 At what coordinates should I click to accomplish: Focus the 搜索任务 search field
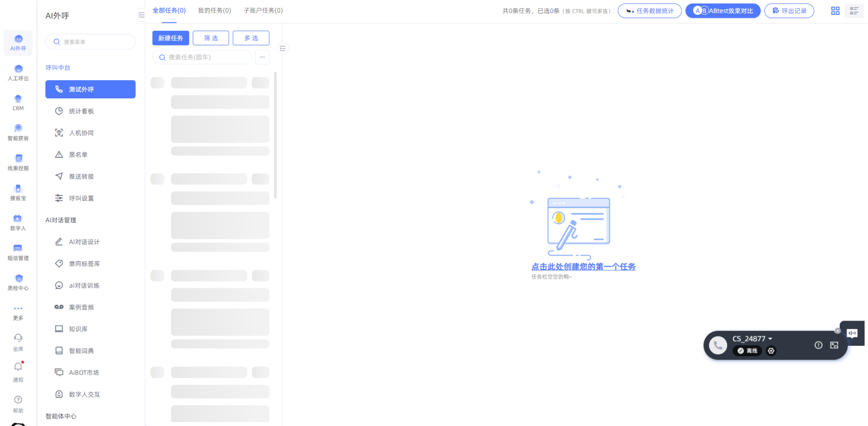[x=203, y=57]
